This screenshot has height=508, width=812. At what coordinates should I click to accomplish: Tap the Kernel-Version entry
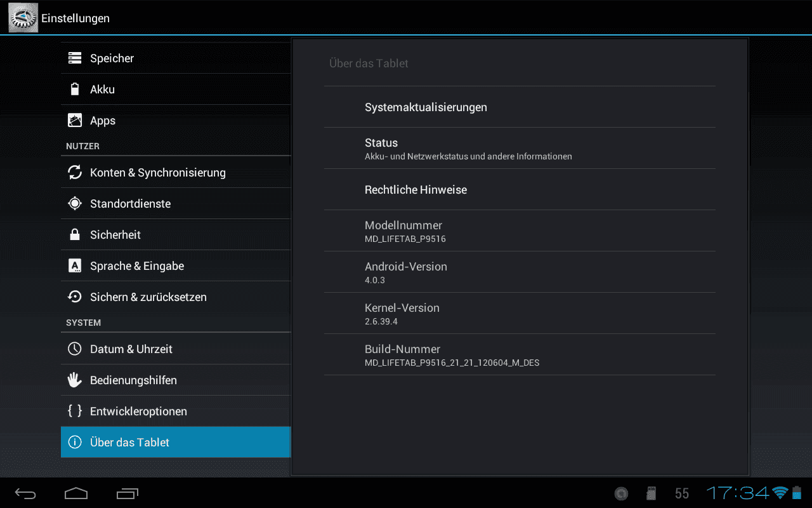(x=520, y=314)
